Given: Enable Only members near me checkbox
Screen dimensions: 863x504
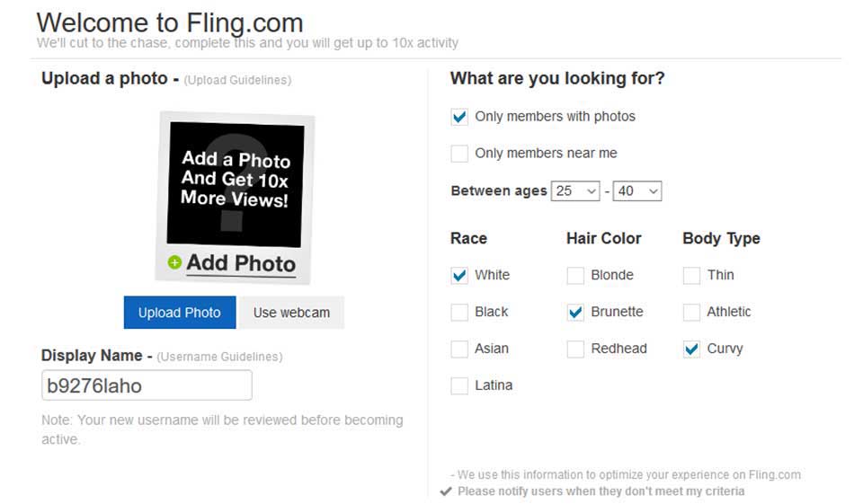Looking at the screenshot, I should [x=459, y=154].
